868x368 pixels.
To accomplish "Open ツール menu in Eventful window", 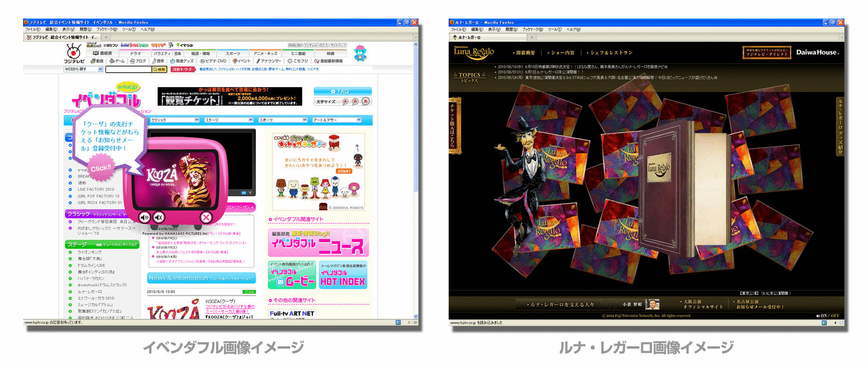I will coord(129,29).
